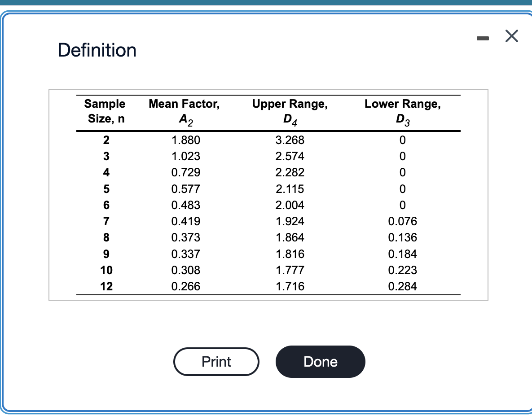Click the value 1.716 in the last row
532x416 pixels.
click(290, 286)
